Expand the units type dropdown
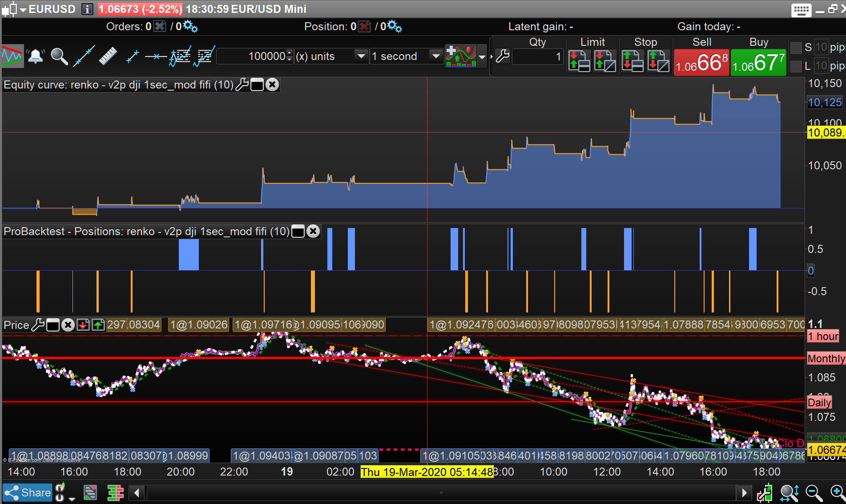This screenshot has height=504, width=846. (x=361, y=56)
